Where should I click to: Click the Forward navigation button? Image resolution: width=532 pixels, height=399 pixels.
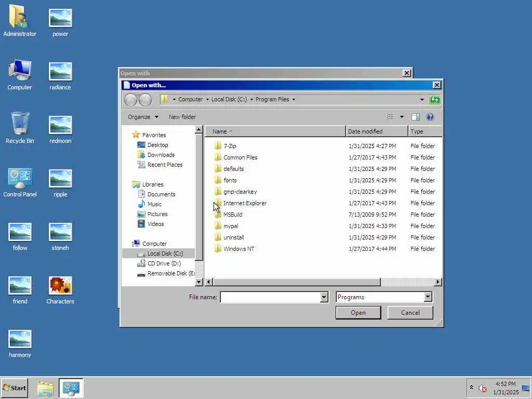[x=145, y=100]
